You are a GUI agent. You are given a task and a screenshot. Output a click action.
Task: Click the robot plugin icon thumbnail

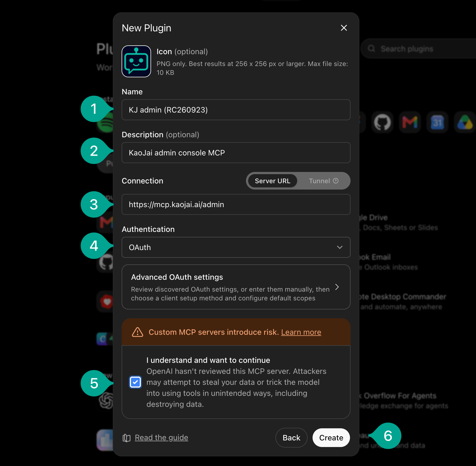pyautogui.click(x=136, y=61)
